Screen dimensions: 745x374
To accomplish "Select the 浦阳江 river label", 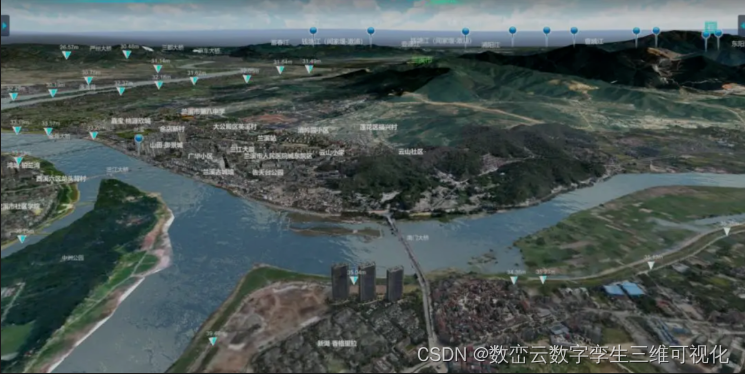I will coord(491,45).
